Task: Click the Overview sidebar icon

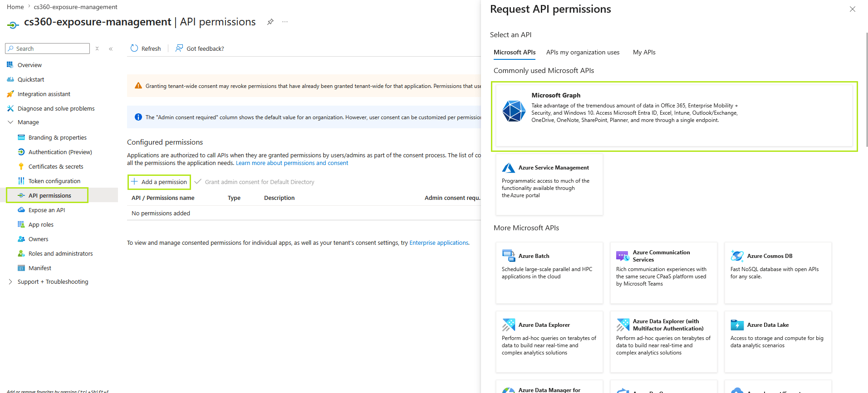Action: coord(10,65)
